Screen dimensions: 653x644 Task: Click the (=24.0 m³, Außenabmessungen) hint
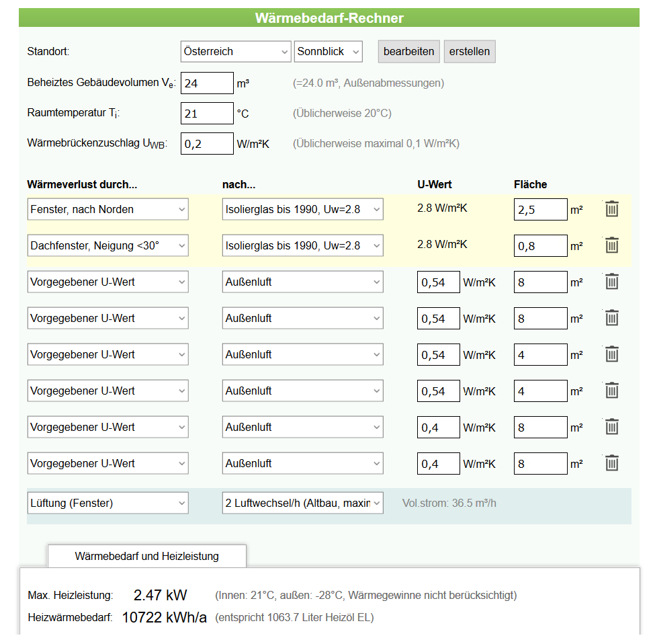[x=369, y=83]
